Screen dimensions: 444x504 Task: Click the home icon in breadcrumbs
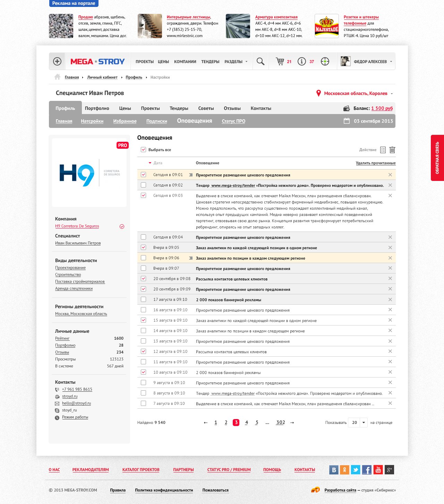click(x=57, y=77)
